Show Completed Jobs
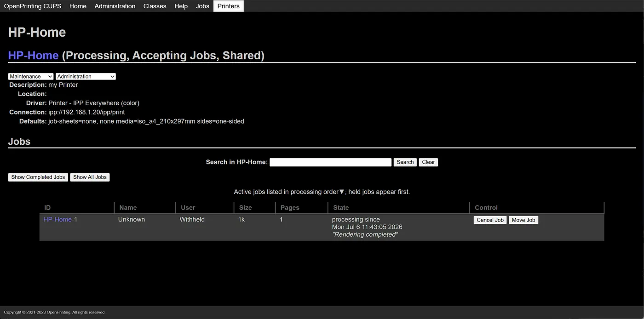 [x=38, y=177]
